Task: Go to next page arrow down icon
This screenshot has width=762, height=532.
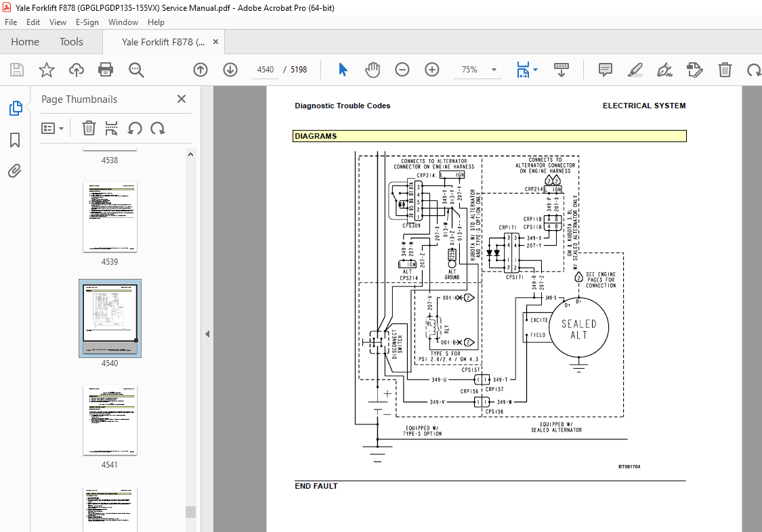Action: click(230, 70)
